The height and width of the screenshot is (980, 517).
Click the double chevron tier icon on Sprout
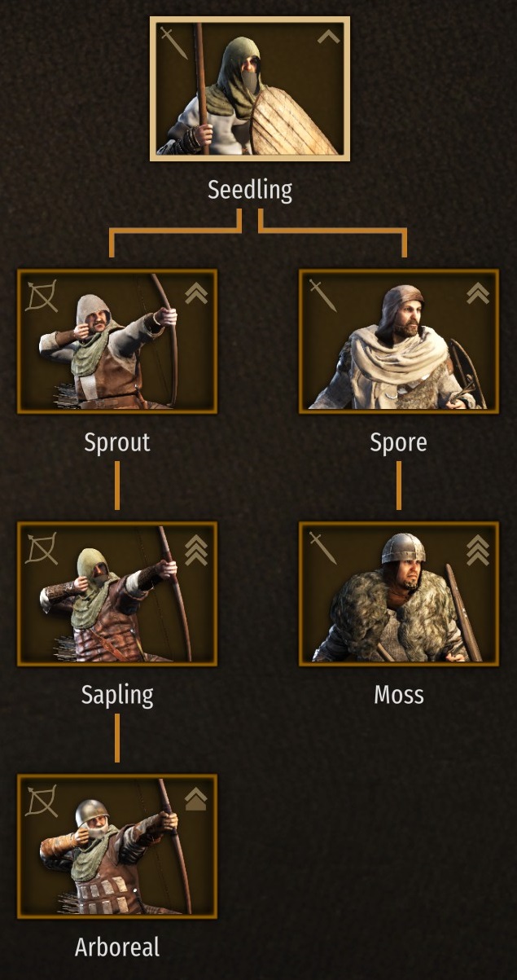click(x=196, y=292)
